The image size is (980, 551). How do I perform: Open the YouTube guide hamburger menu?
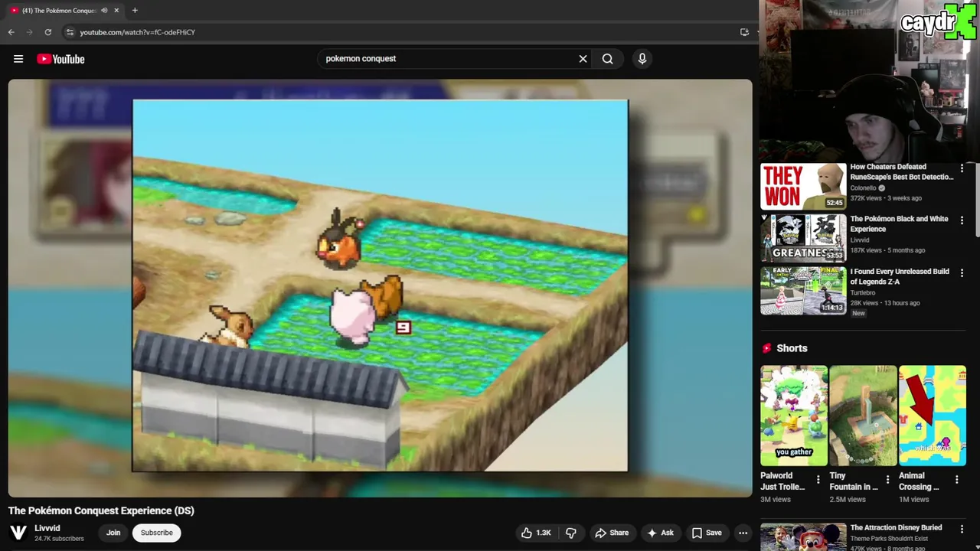[x=18, y=59]
